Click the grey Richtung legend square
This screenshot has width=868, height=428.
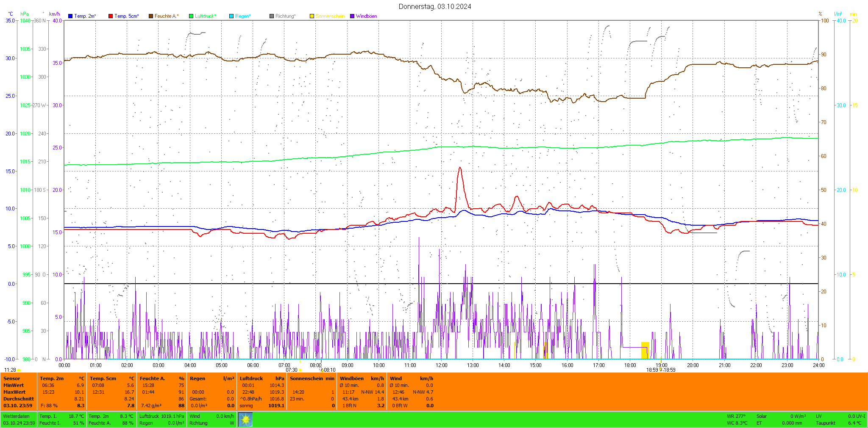point(272,16)
